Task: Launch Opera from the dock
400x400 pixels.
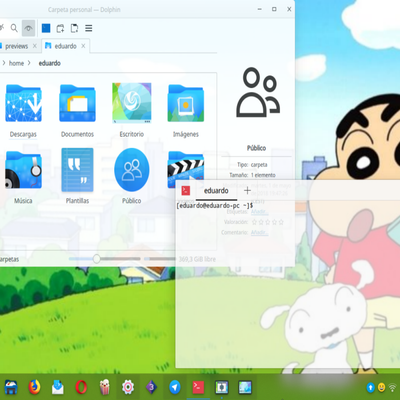Action: coord(81,387)
